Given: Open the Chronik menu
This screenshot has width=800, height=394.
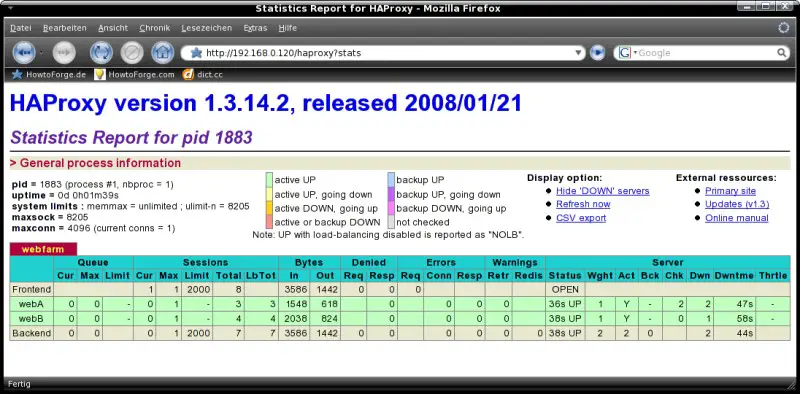Looking at the screenshot, I should [x=155, y=28].
